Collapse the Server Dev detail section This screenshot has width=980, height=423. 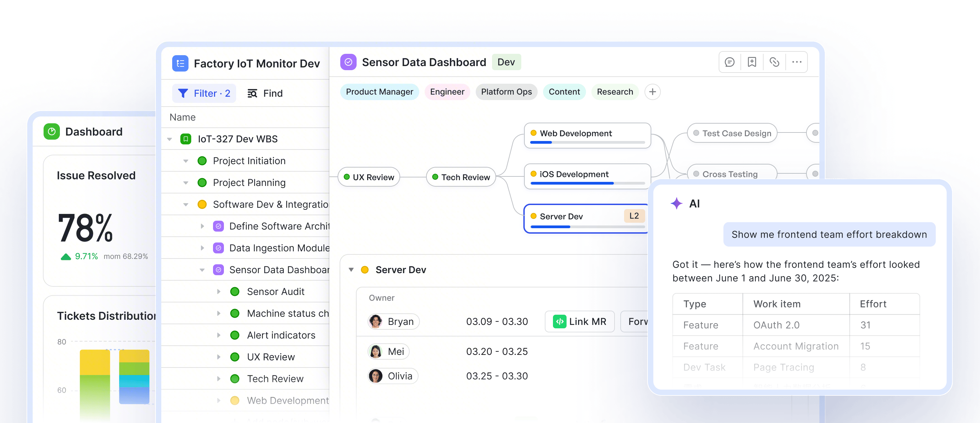(351, 270)
